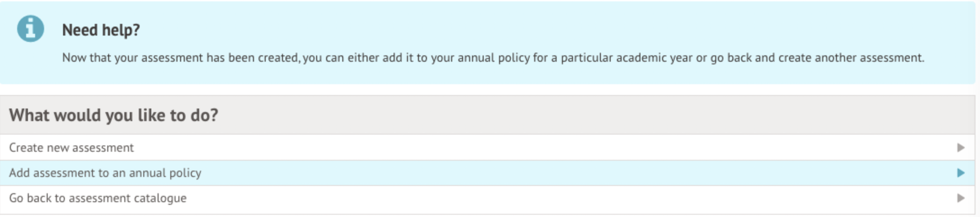Click the word "like" in the options header

[x=151, y=115]
